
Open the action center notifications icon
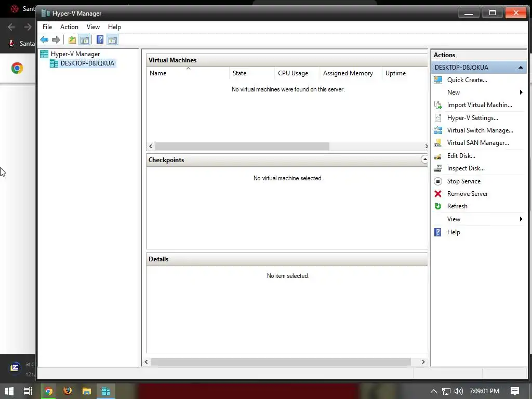click(x=515, y=391)
